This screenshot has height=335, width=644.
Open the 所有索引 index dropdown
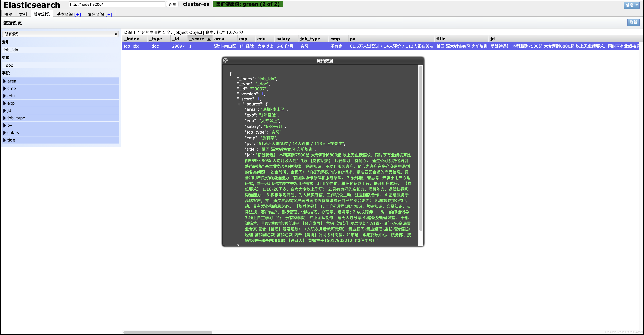click(60, 34)
